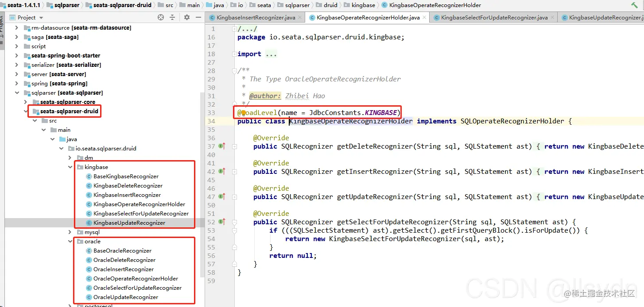Click the override gutter icon on line 52
This screenshot has height=307, width=644.
click(222, 222)
